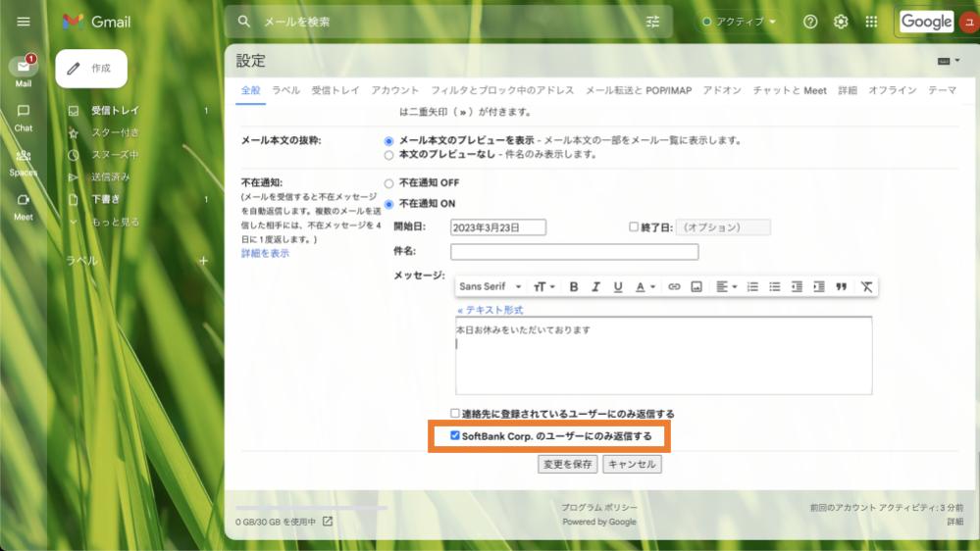The image size is (980, 551).
Task: Remove formatting from message
Action: [866, 286]
